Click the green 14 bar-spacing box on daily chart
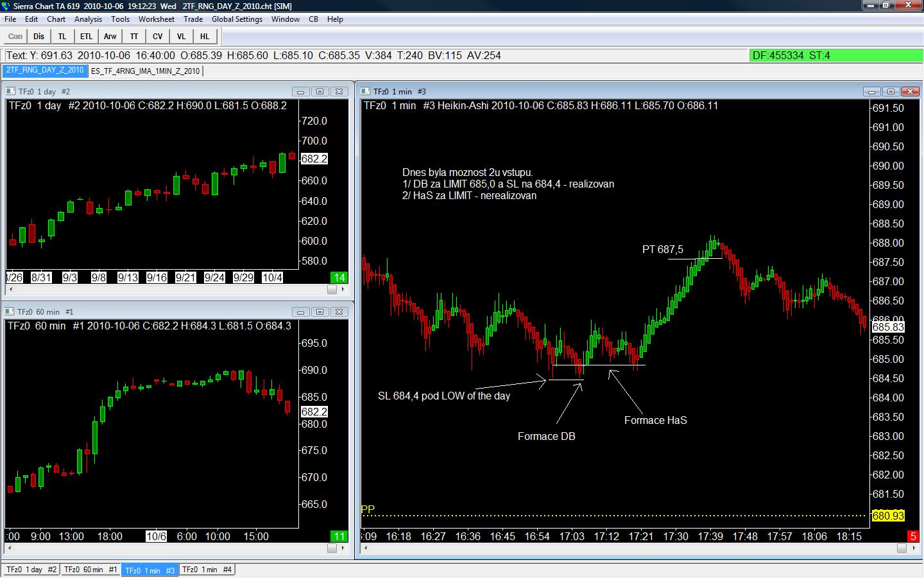 point(339,277)
